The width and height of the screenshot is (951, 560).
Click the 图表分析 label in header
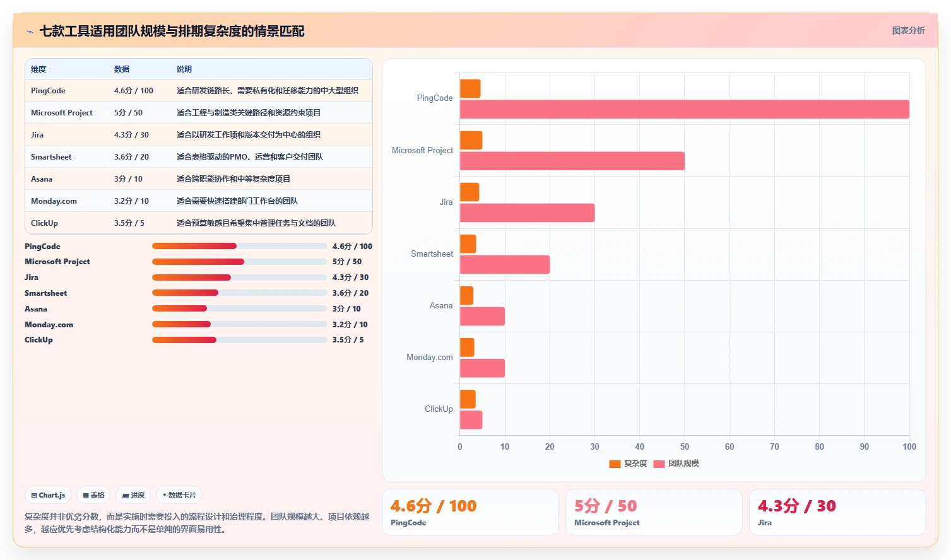point(908,30)
